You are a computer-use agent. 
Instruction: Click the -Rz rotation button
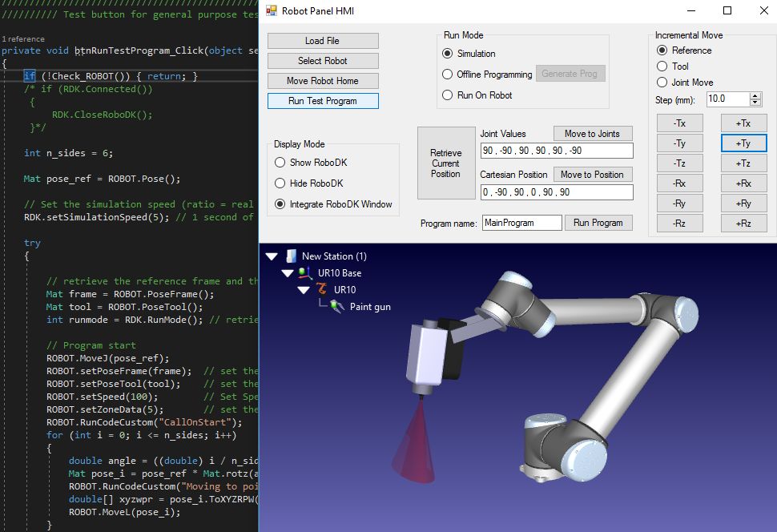pyautogui.click(x=679, y=224)
